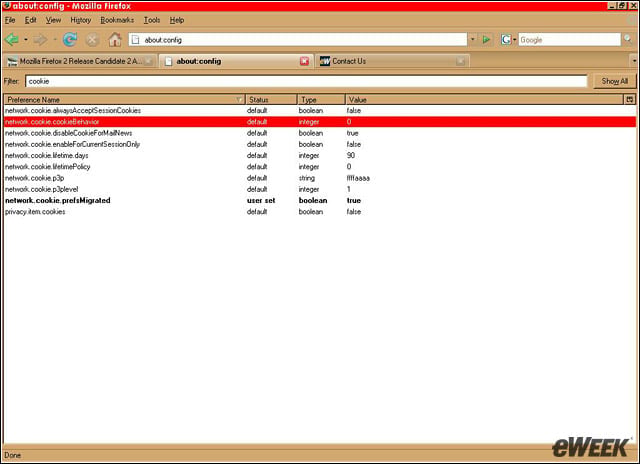Click the Google search box
Image resolution: width=640 pixels, height=464 pixels.
click(569, 40)
